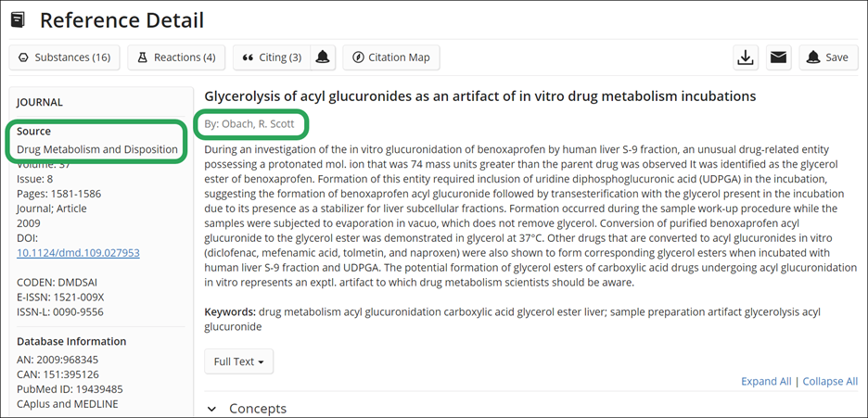The height and width of the screenshot is (418, 868).
Task: Expand the Concepts section chevron
Action: [x=211, y=409]
